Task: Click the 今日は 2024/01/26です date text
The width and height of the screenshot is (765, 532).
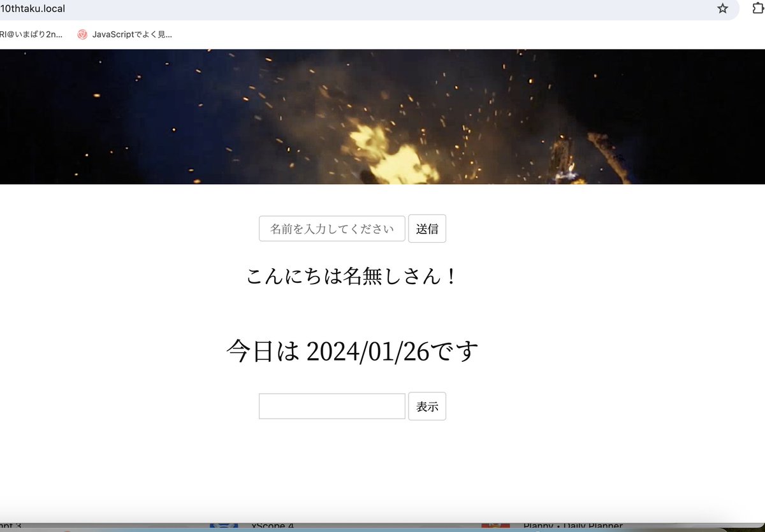Action: (x=352, y=351)
